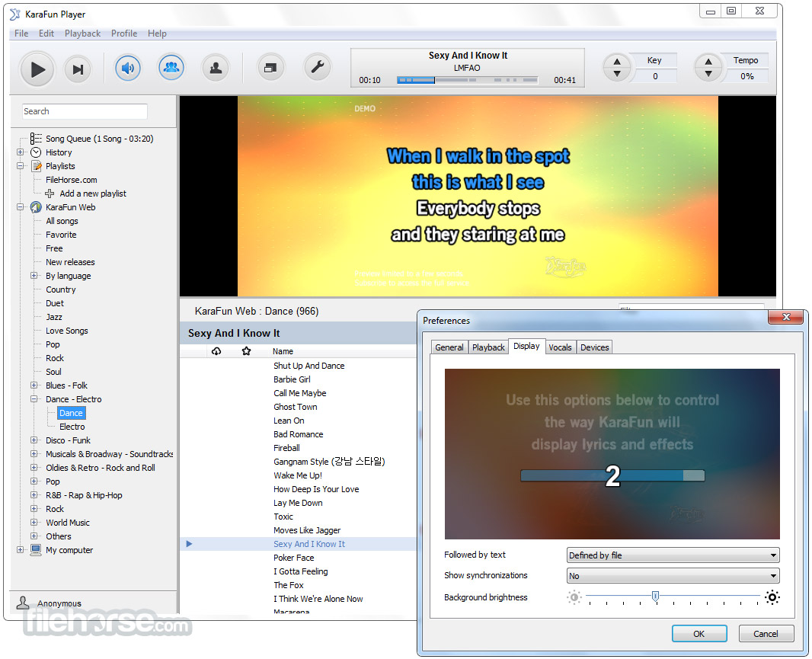Lower the Key with down arrow
Image resolution: width=812 pixels, height=659 pixels.
617,74
